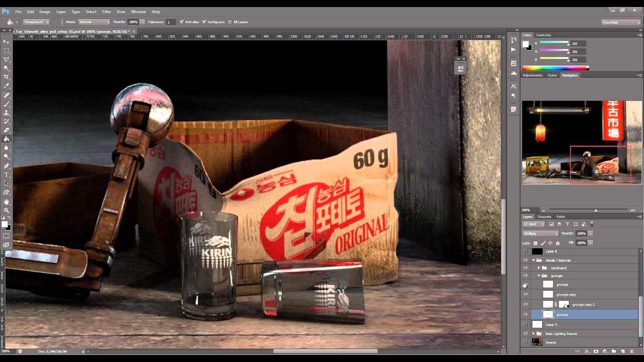
Task: Select the Dodge tool
Action: pyautogui.click(x=7, y=156)
